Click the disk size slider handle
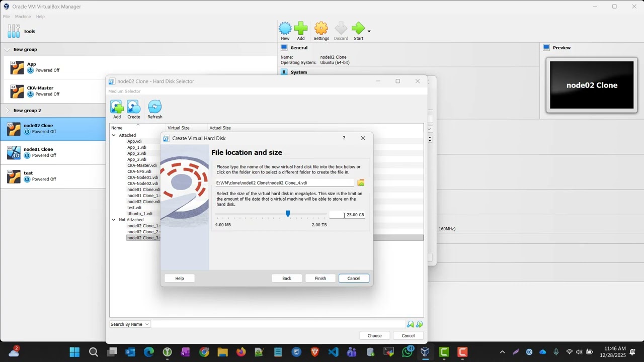This screenshot has width=644, height=362. pyautogui.click(x=288, y=214)
